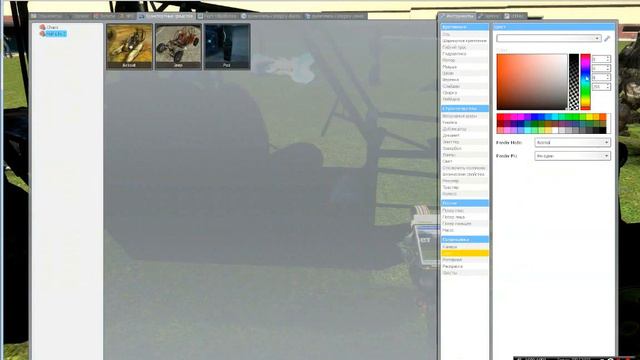Select the Колесо tool
This screenshot has height=360, width=640.
pos(464,194)
